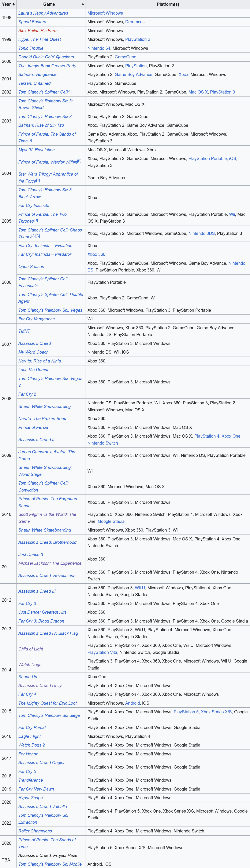Open the Tarzan: Untamed link
The height and width of the screenshot is (868, 250).
[35, 83]
